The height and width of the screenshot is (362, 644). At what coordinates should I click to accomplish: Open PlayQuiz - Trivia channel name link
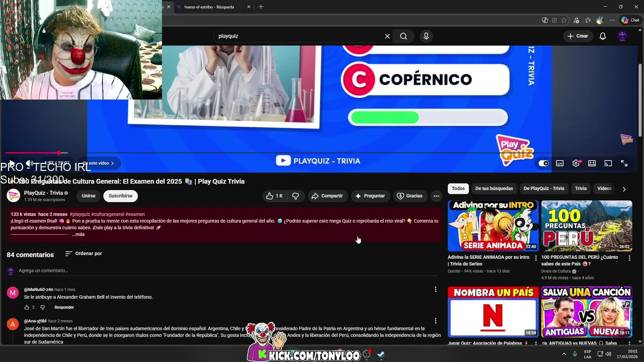coord(43,193)
